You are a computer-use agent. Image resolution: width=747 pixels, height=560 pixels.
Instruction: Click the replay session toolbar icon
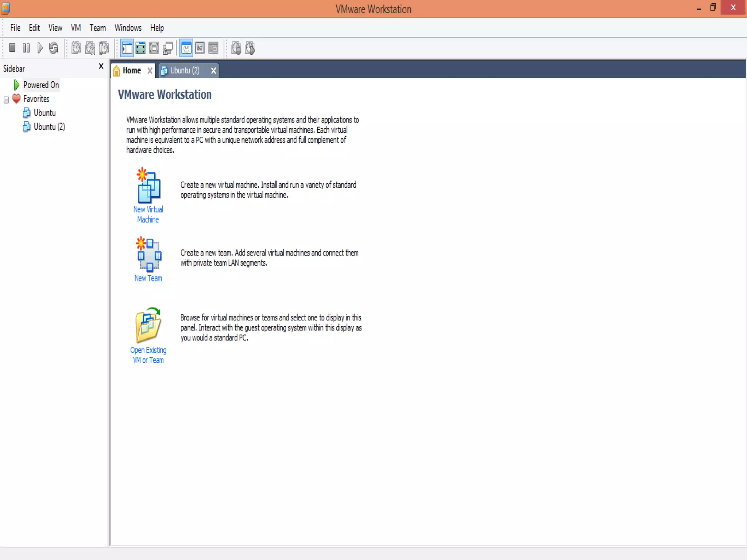(x=250, y=48)
